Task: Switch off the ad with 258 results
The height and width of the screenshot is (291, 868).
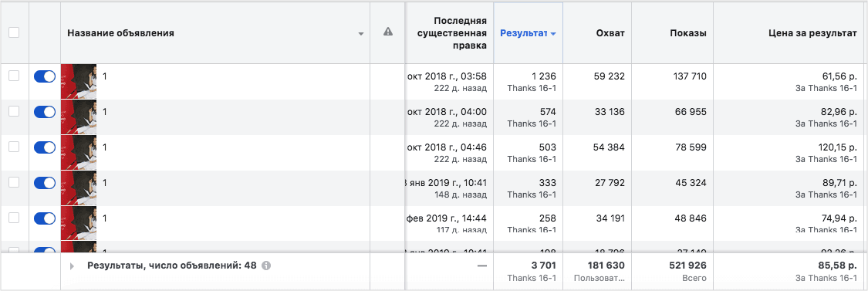Action: tap(45, 218)
